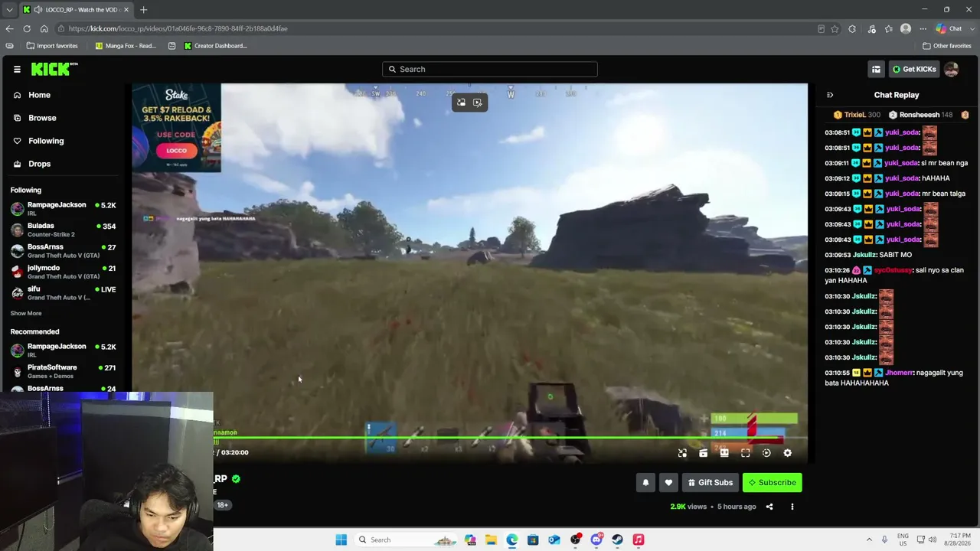Open the user profile avatar menu
The width and height of the screenshot is (980, 551).
[x=952, y=69]
